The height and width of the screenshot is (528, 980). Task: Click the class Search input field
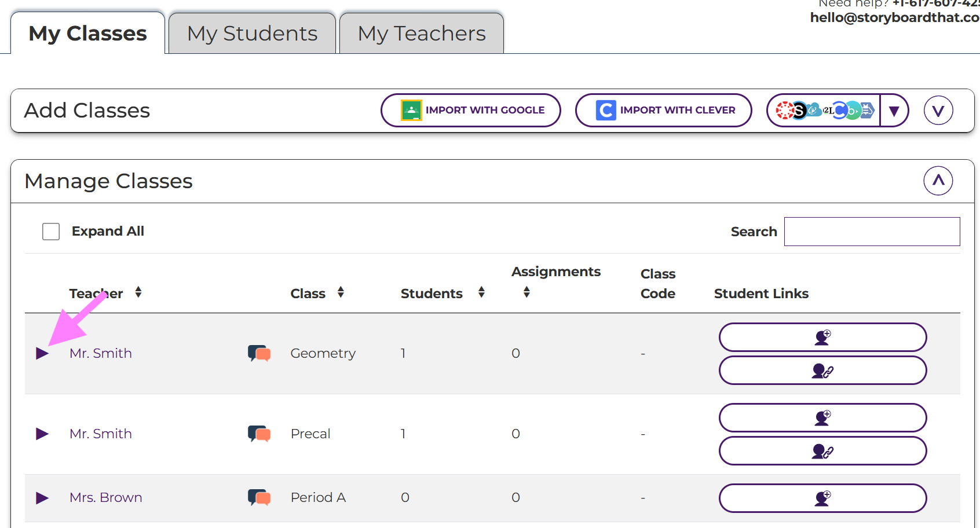pos(872,232)
